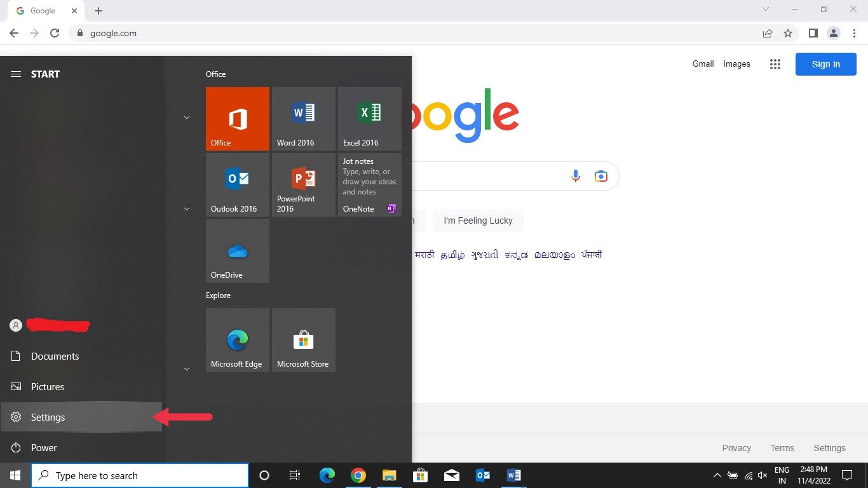Open Cortana circle icon on taskbar

264,475
